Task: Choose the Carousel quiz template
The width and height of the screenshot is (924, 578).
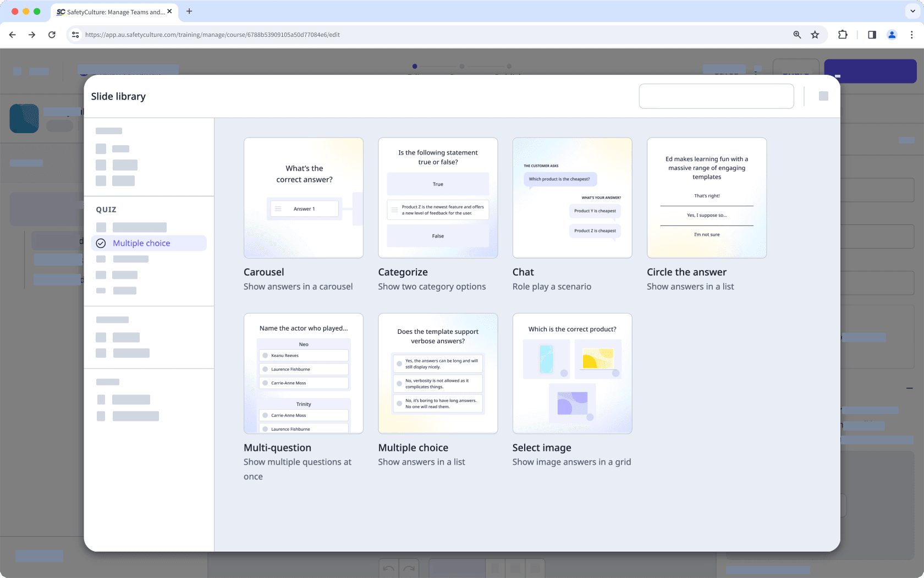Action: coord(303,197)
